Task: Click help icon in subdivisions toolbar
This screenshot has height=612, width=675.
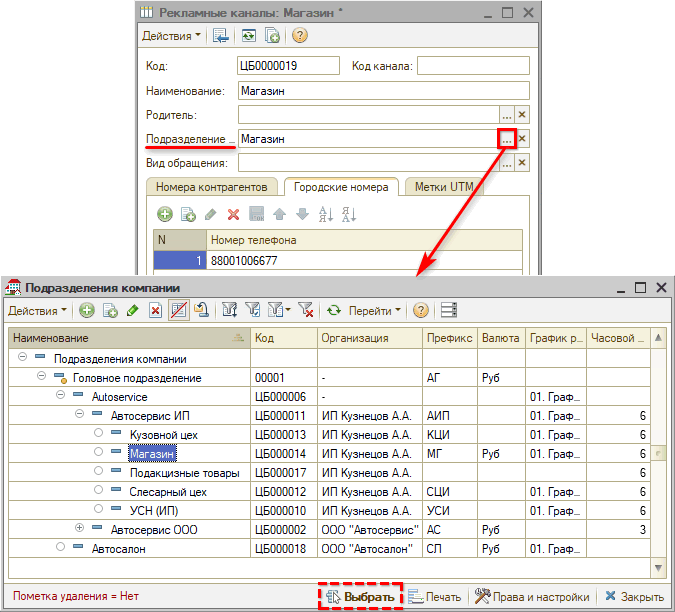Action: coord(421,310)
